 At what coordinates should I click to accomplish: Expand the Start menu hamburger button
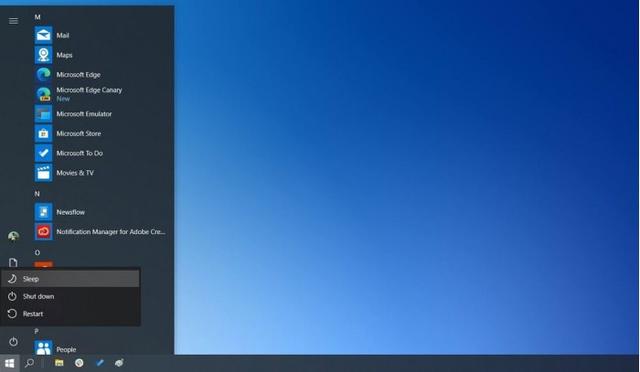pos(13,21)
